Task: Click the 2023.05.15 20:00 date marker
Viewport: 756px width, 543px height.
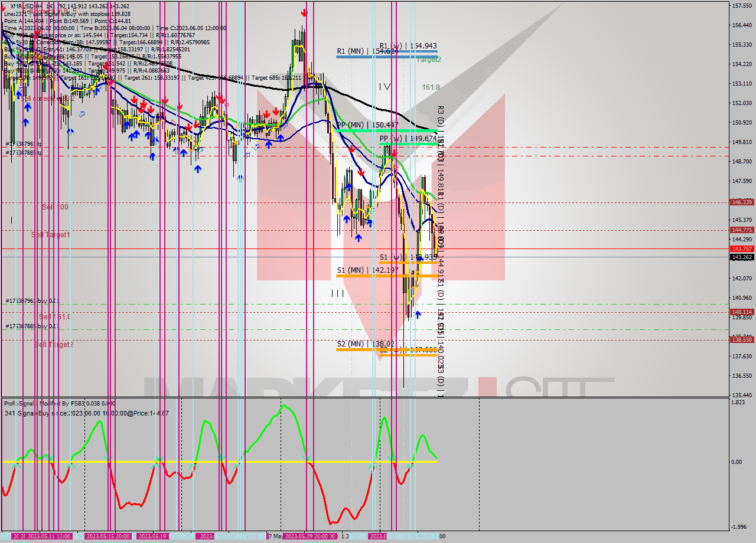Action: click(108, 536)
